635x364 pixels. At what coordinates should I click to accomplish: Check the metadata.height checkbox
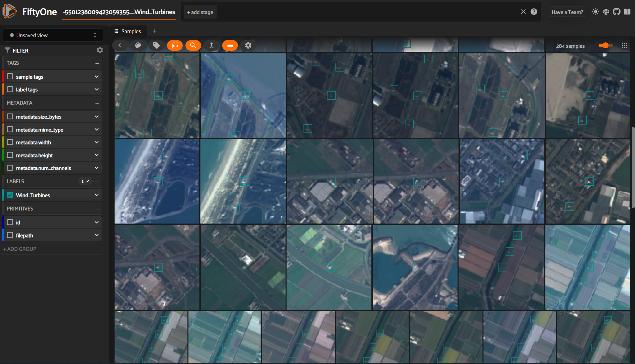click(x=10, y=155)
